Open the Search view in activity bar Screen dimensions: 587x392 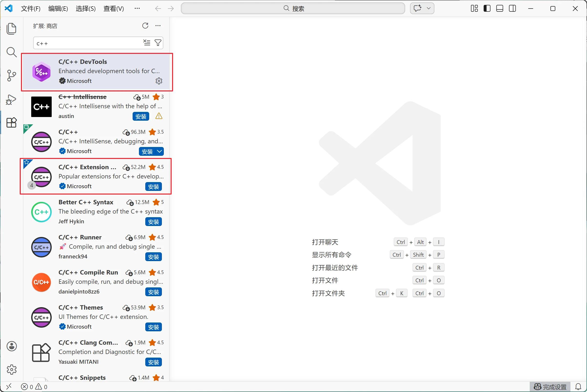[11, 52]
